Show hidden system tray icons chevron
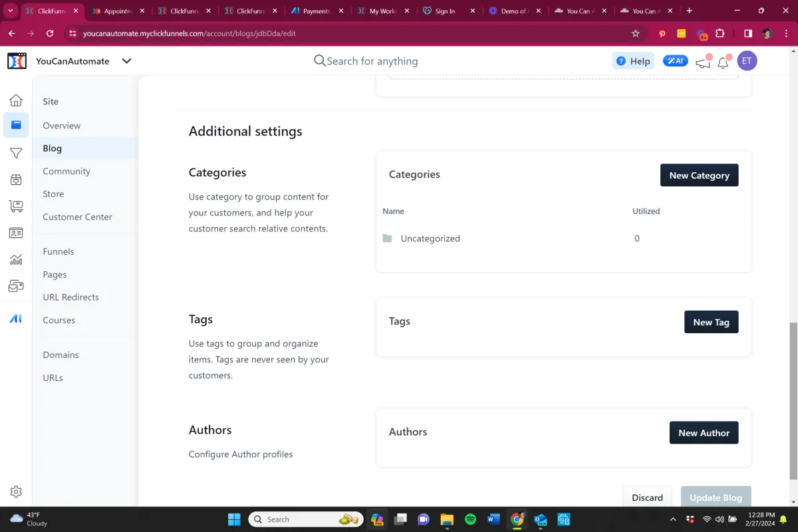 [x=672, y=519]
